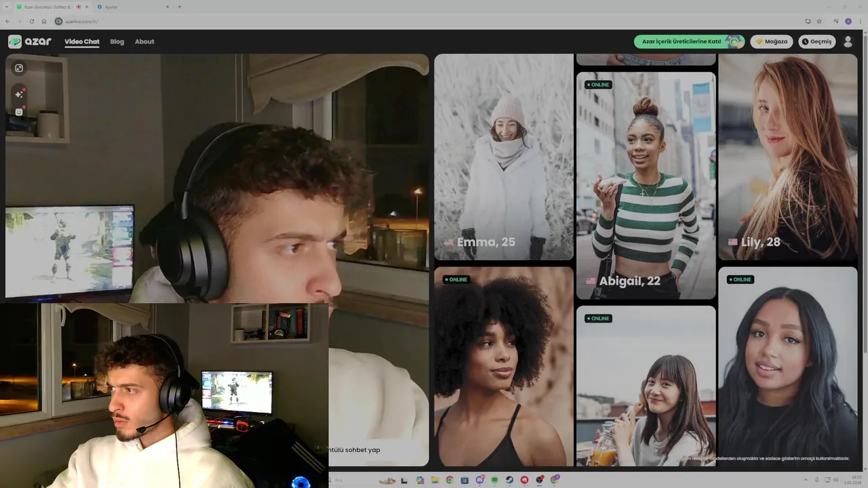Click the browser home icon
Viewport: 868px width, 488px height.
pyautogui.click(x=44, y=21)
